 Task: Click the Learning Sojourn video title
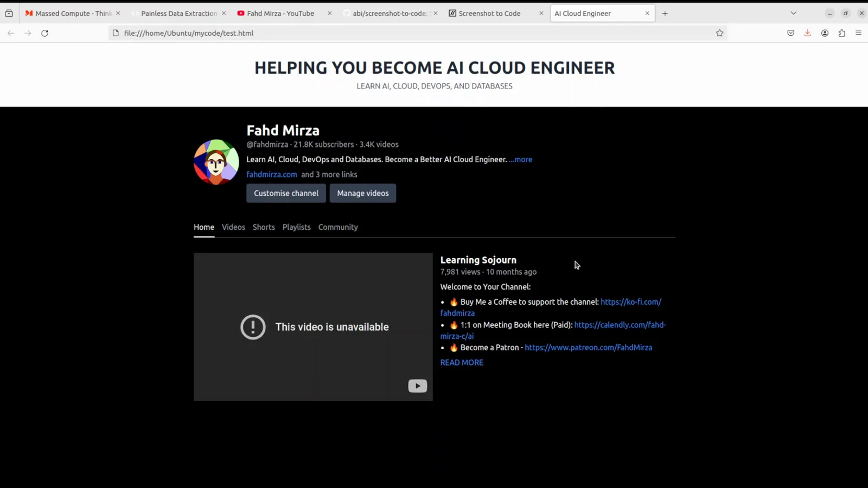tap(478, 260)
